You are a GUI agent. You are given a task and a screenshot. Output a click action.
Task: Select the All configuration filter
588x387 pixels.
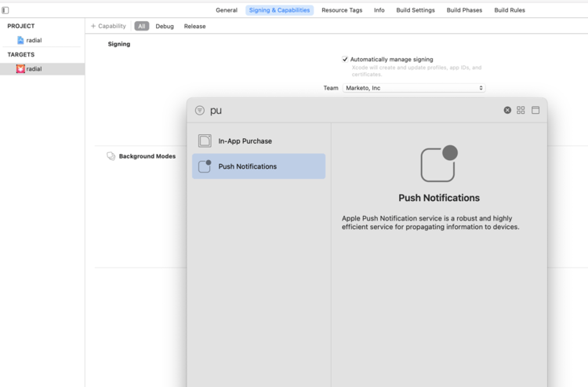pyautogui.click(x=141, y=26)
